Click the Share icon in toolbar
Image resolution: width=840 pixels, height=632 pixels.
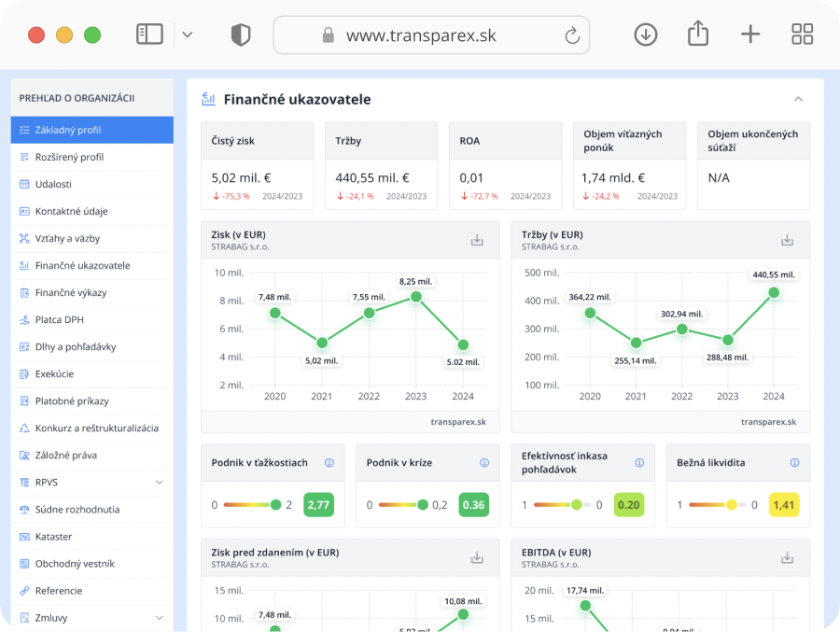click(697, 35)
